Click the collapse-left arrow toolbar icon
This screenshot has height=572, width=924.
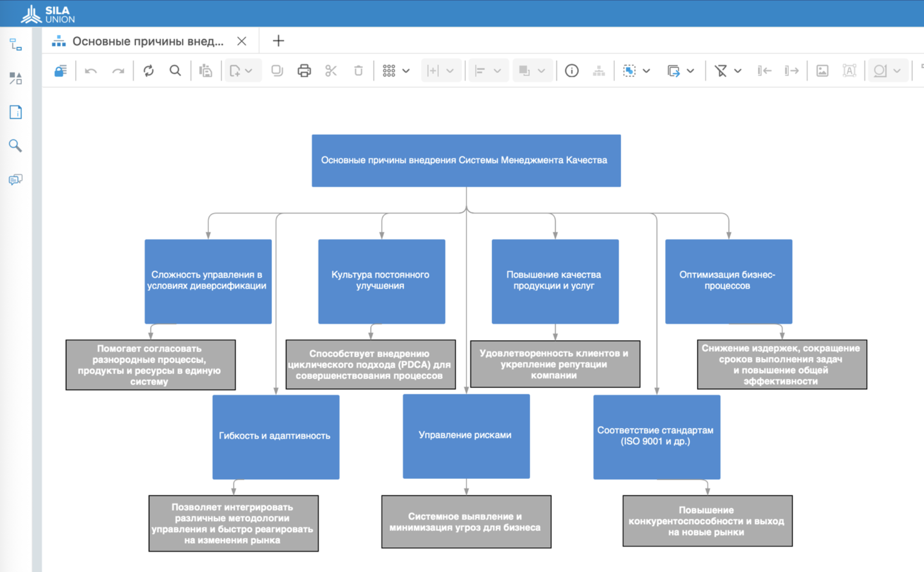[x=764, y=71]
